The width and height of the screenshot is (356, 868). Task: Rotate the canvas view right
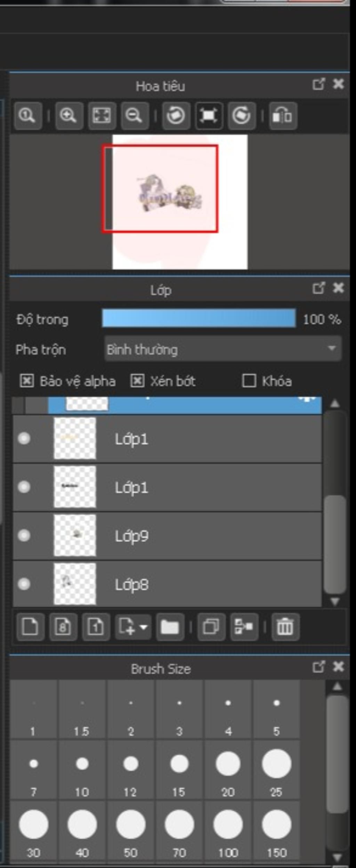click(242, 116)
